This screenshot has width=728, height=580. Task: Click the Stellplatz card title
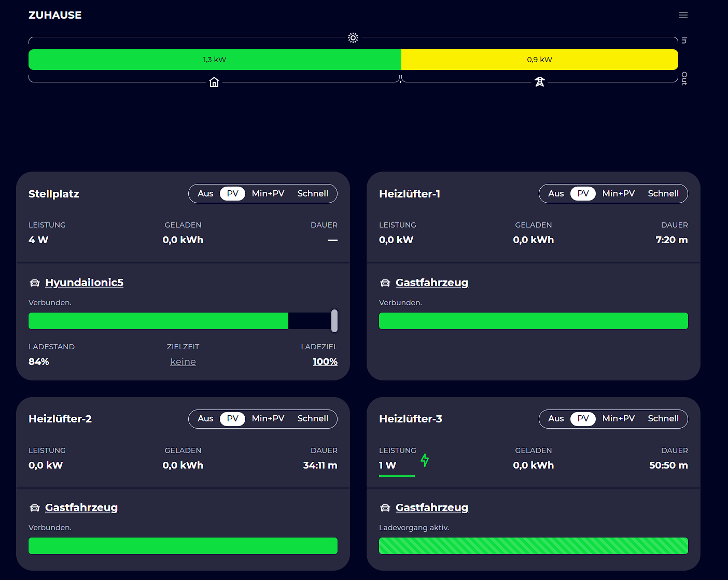coord(54,194)
